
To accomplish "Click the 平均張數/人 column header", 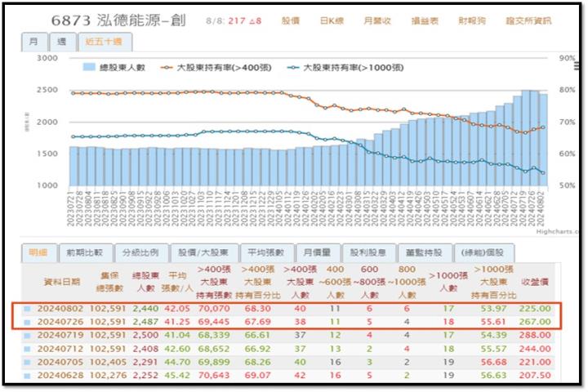I will (x=177, y=282).
